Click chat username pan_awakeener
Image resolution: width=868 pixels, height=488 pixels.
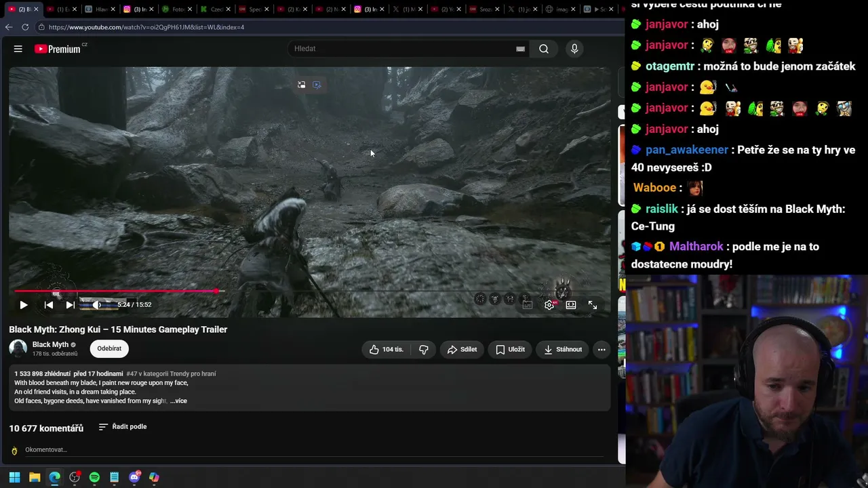(x=687, y=150)
